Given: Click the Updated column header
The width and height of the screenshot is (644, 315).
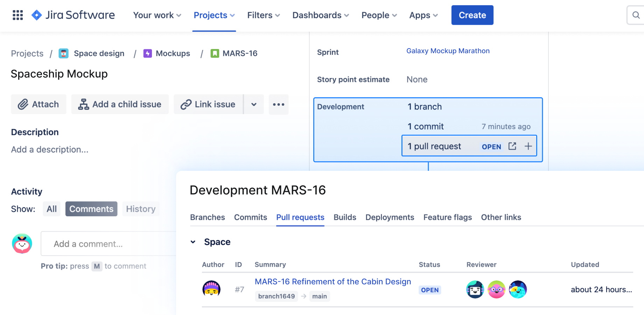Looking at the screenshot, I should (x=585, y=265).
